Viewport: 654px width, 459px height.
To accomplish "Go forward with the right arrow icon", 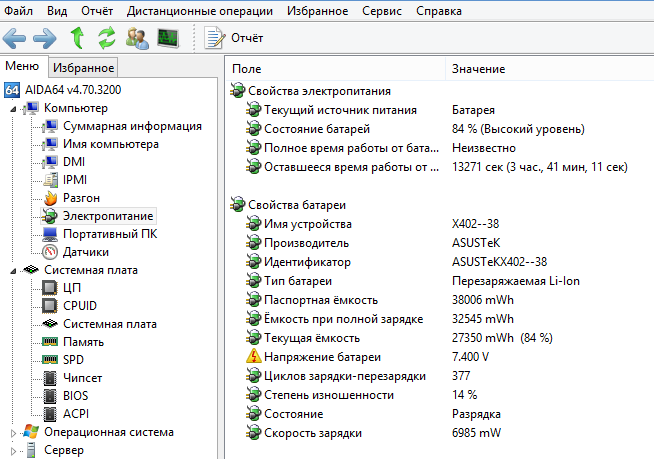I will point(45,38).
